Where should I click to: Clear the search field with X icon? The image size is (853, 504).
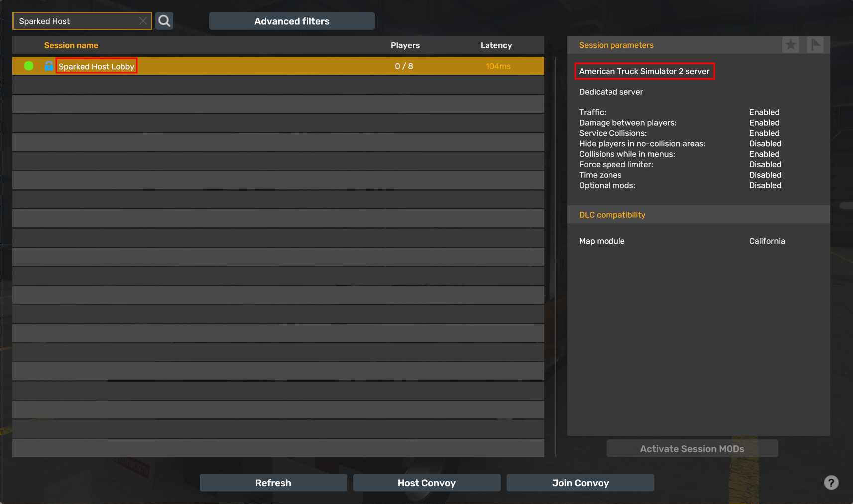pos(143,21)
